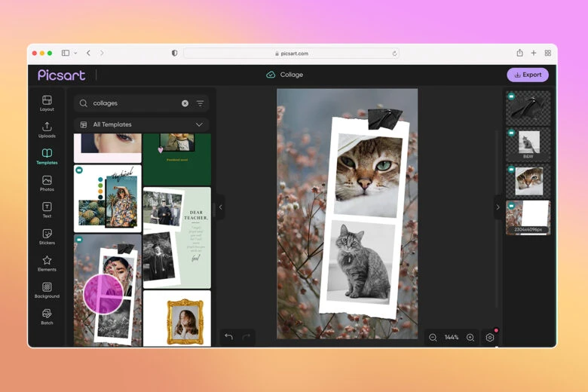Clear the collages search text
Image resolution: width=588 pixels, height=392 pixels.
click(185, 103)
